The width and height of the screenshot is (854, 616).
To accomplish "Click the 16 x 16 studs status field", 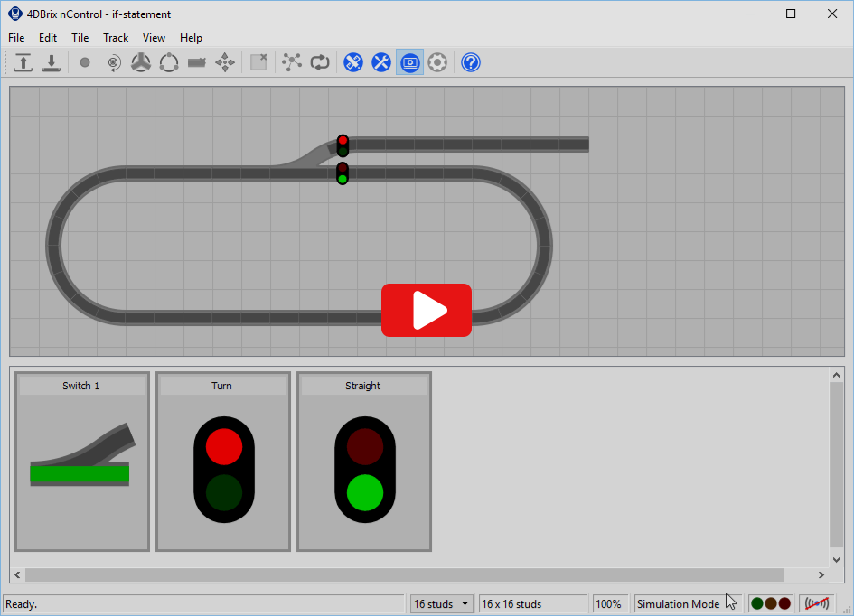I will point(532,604).
